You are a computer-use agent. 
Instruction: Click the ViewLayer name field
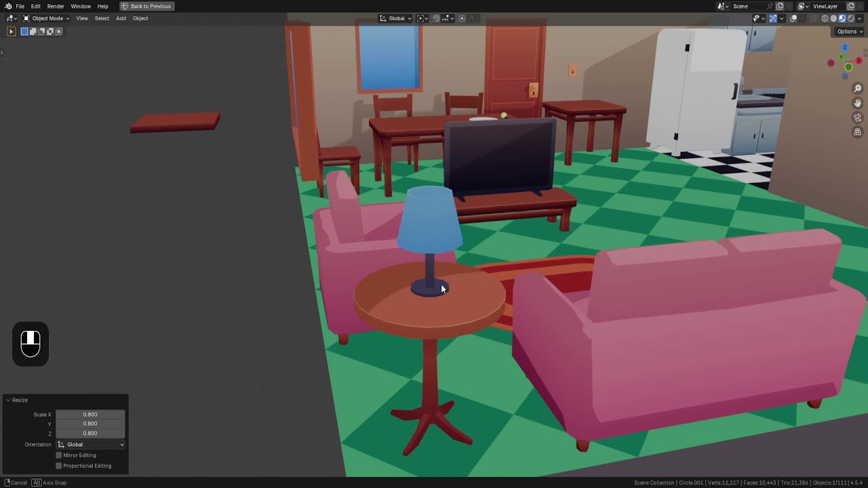(x=828, y=6)
